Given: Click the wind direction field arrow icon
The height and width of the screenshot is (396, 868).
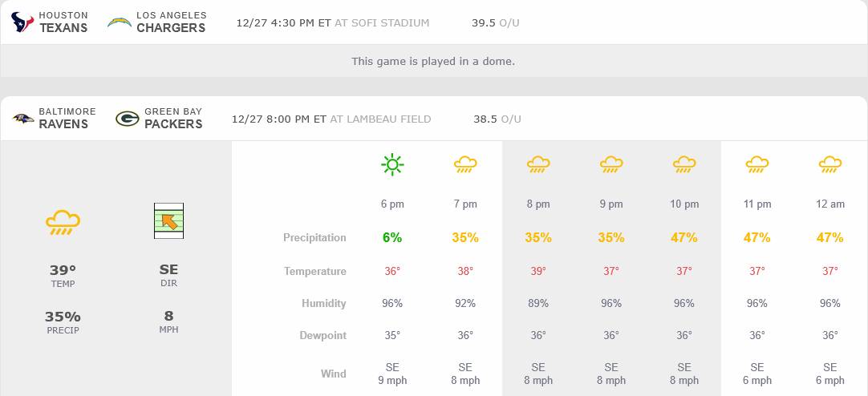Looking at the screenshot, I should point(169,220).
